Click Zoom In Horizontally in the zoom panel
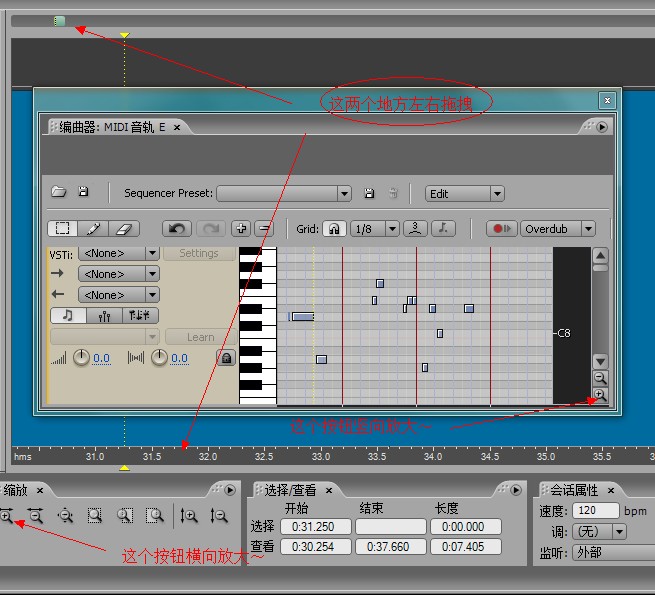 point(6,516)
